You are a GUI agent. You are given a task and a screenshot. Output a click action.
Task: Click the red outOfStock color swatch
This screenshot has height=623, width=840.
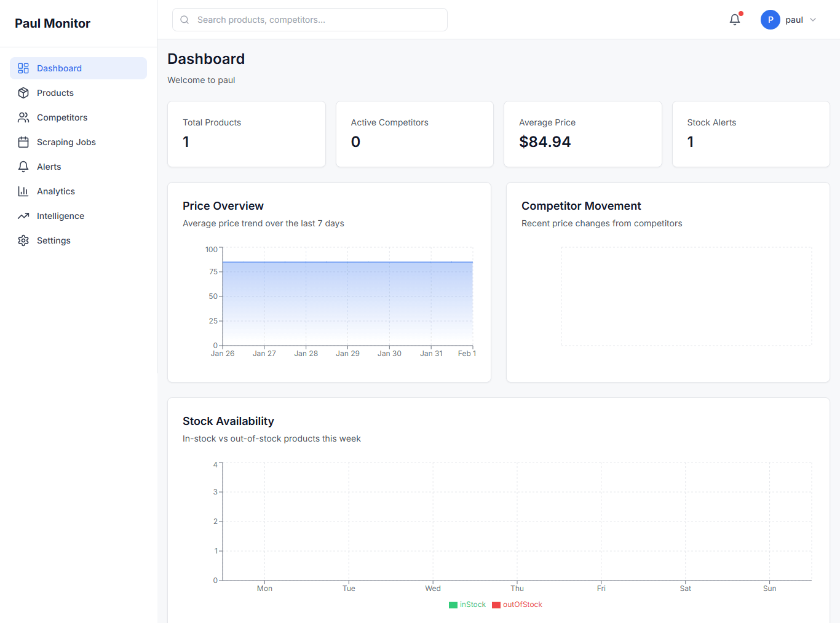[496, 605]
